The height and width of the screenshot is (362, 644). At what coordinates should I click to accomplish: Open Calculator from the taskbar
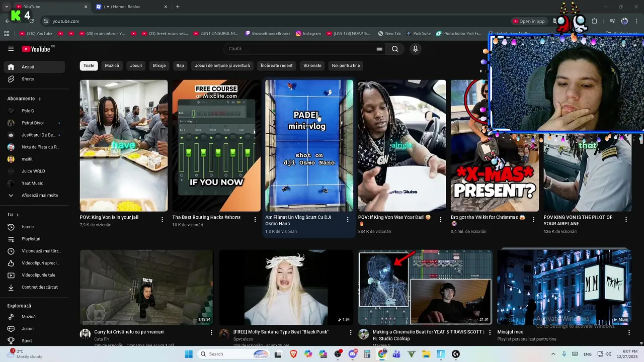[x=367, y=354]
